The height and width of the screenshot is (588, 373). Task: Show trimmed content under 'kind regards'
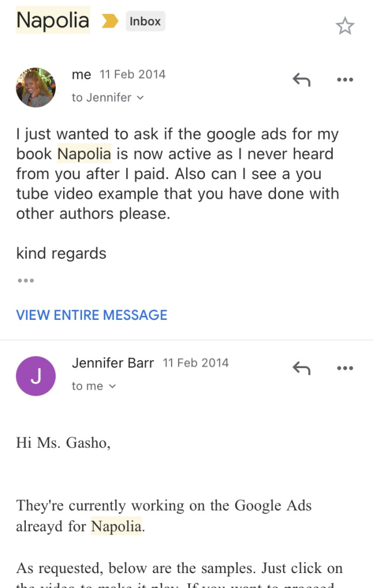click(x=25, y=281)
